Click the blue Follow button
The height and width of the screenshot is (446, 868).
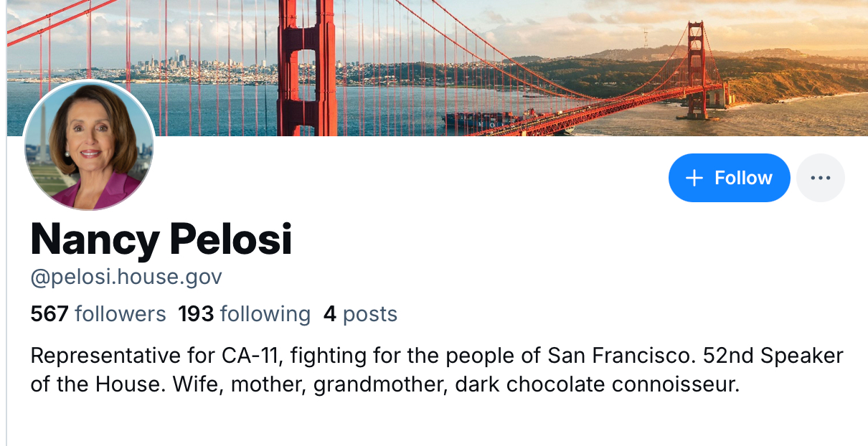point(729,178)
